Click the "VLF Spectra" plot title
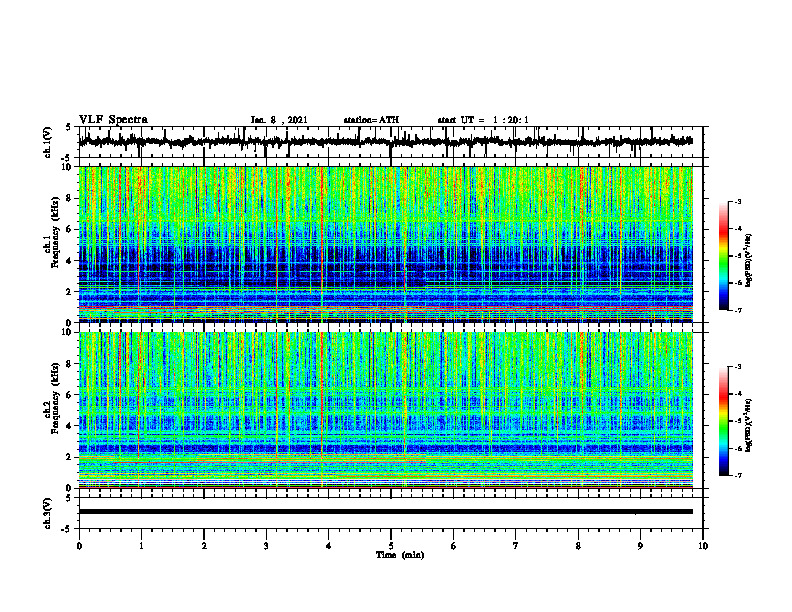792x612 pixels. pos(113,119)
